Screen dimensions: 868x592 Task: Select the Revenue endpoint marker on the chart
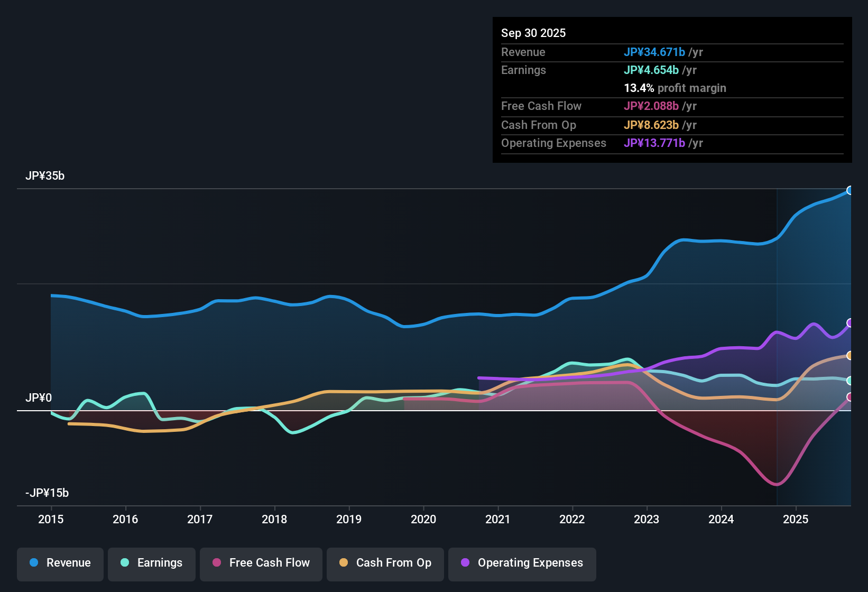coord(851,190)
